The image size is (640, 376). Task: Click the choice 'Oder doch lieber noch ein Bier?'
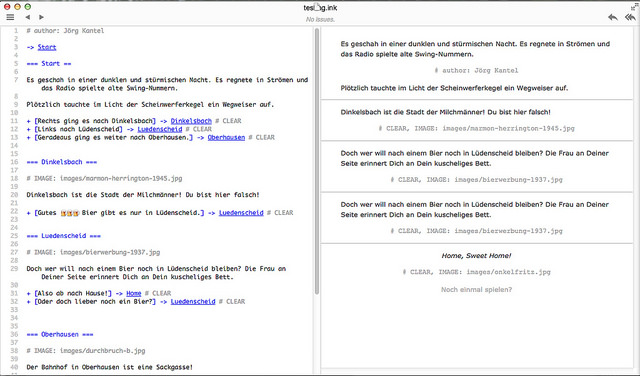pyautogui.click(x=95, y=302)
